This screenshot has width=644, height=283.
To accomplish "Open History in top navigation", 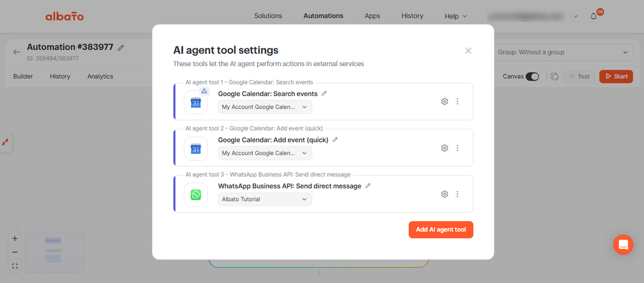I will [x=412, y=16].
